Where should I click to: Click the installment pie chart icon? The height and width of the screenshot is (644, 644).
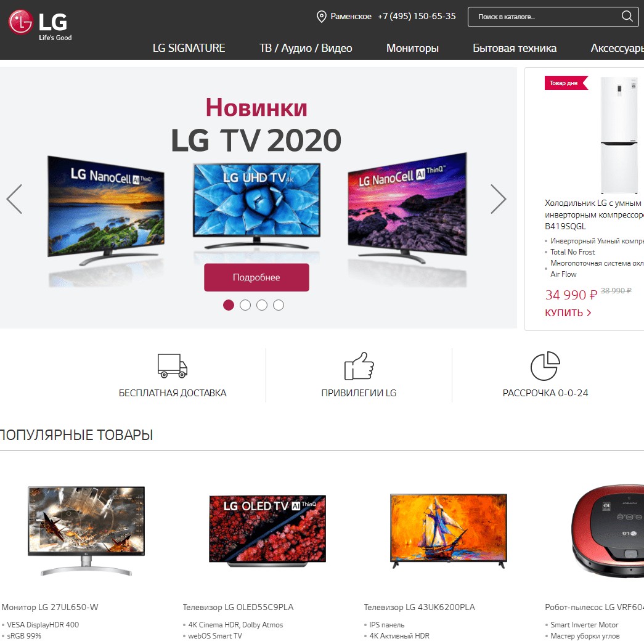545,365
